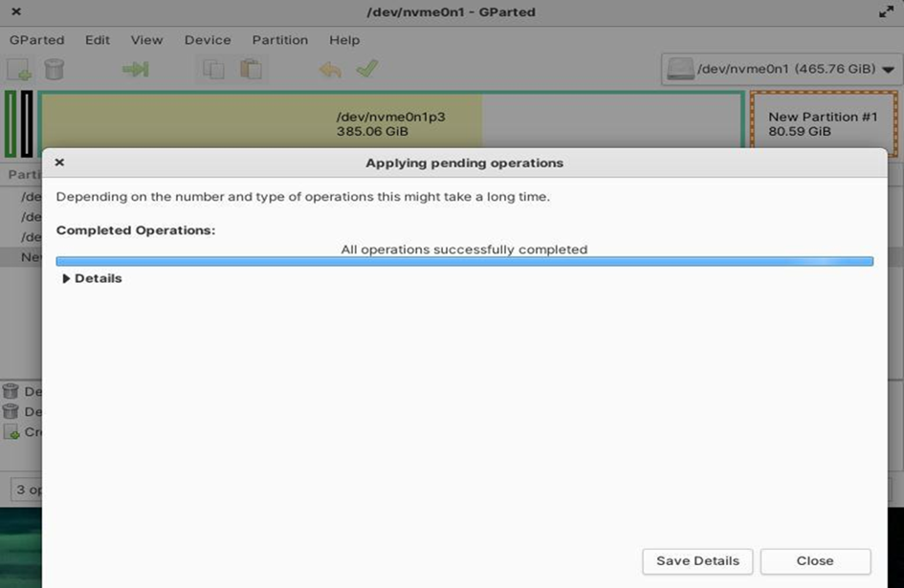Open the View menu

click(146, 40)
